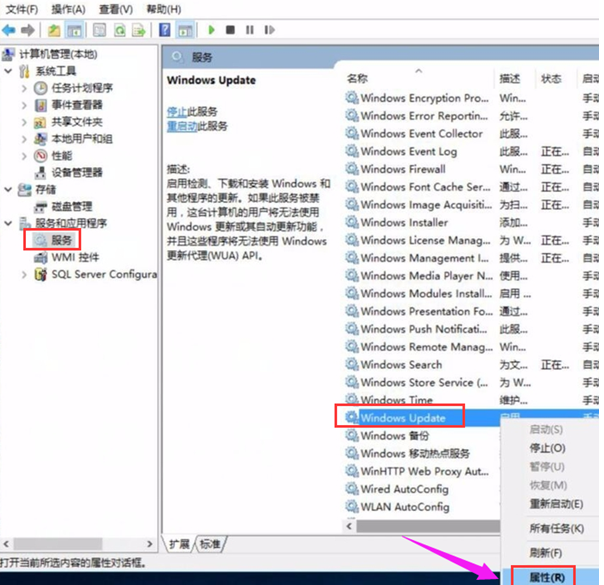Choose 停止(O) in the context menu
The height and width of the screenshot is (585, 604).
pyautogui.click(x=545, y=449)
